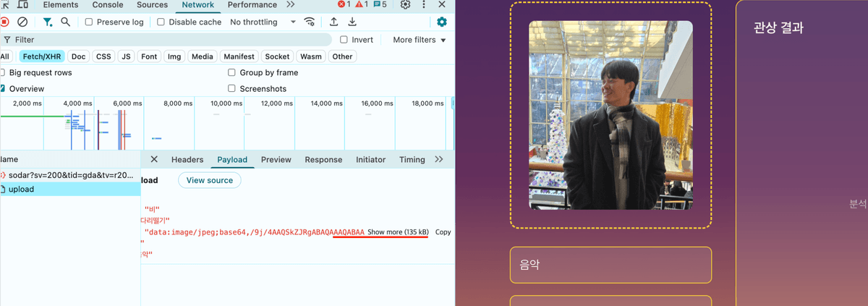Open the Response tab
Image resolution: width=868 pixels, height=306 pixels.
[323, 160]
